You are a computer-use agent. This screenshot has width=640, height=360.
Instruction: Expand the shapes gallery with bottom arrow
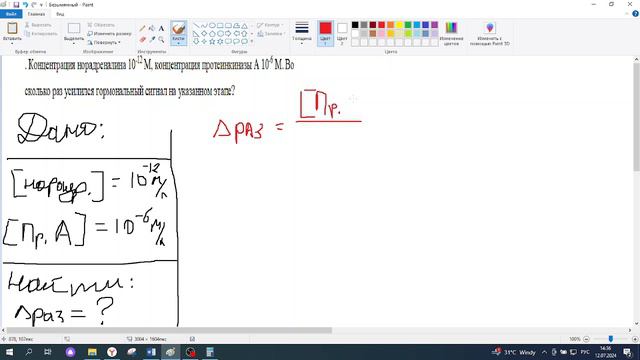pyautogui.click(x=252, y=41)
